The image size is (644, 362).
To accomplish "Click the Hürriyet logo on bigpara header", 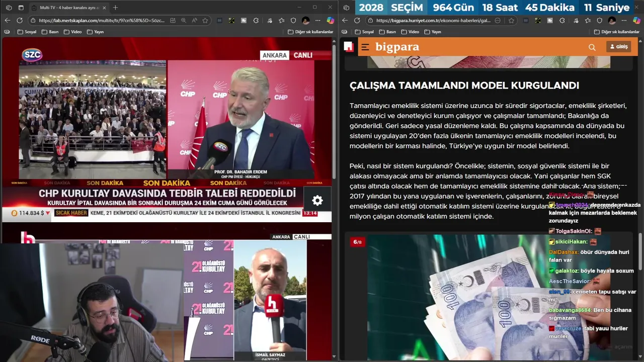I will (349, 47).
